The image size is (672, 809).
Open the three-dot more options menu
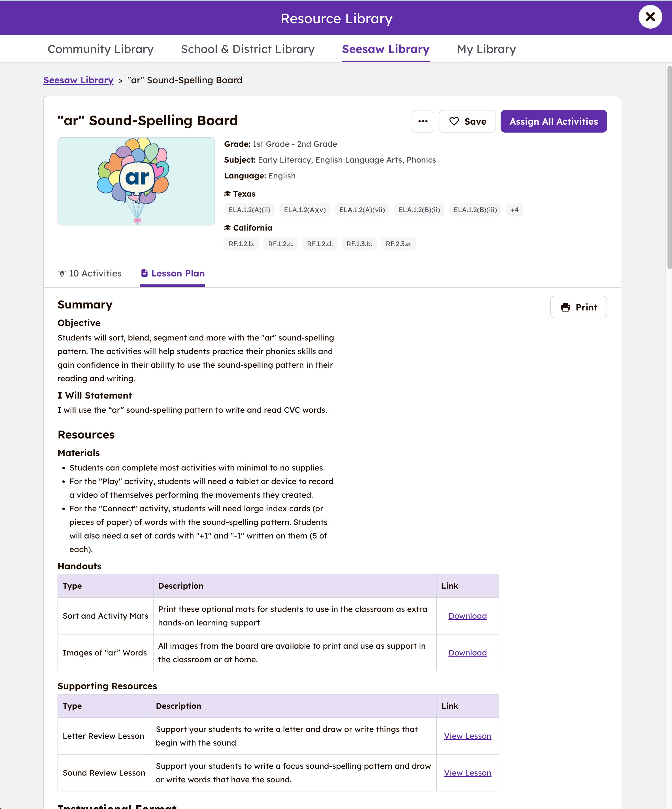(x=423, y=121)
